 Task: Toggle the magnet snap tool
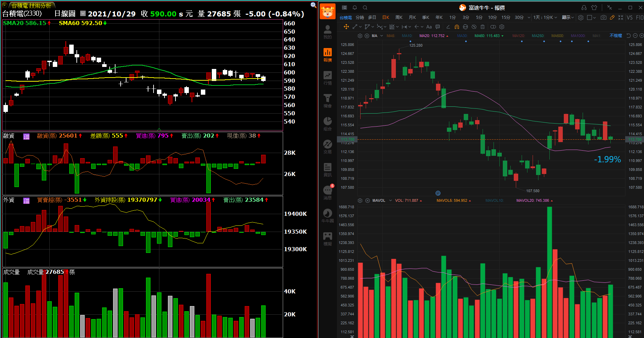coord(457,27)
